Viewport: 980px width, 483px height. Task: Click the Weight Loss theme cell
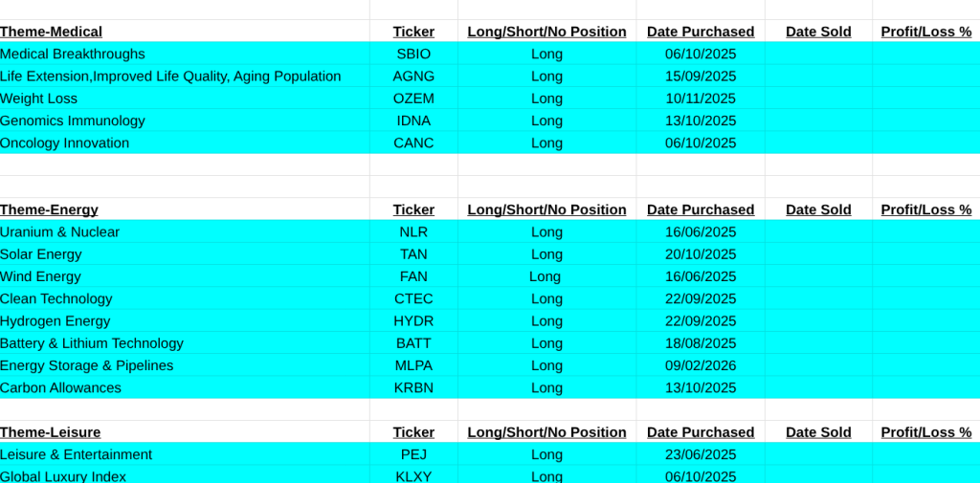(x=39, y=99)
